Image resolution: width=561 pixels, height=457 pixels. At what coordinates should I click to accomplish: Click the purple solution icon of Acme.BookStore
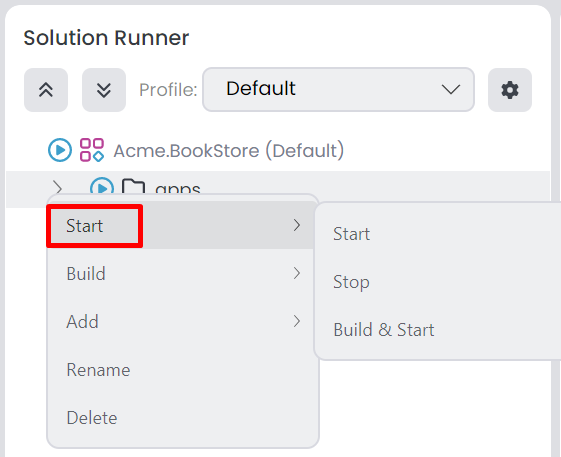(92, 150)
